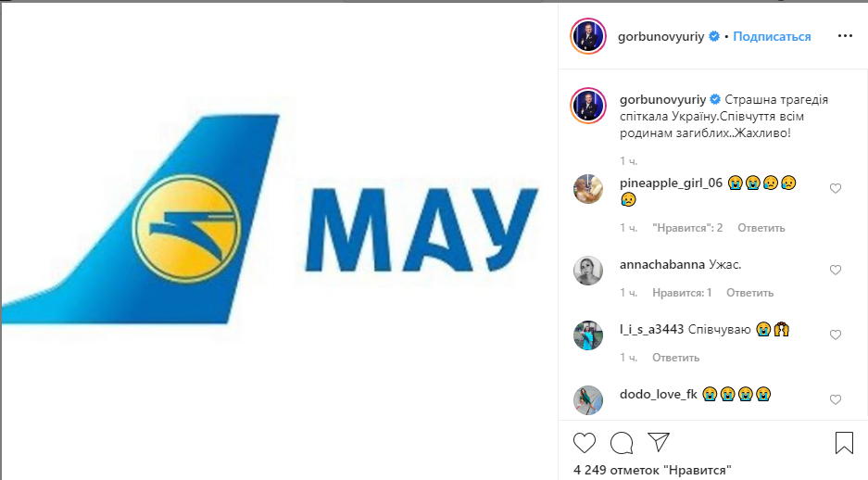
Task: Share post via paper plane icon
Action: tap(659, 442)
